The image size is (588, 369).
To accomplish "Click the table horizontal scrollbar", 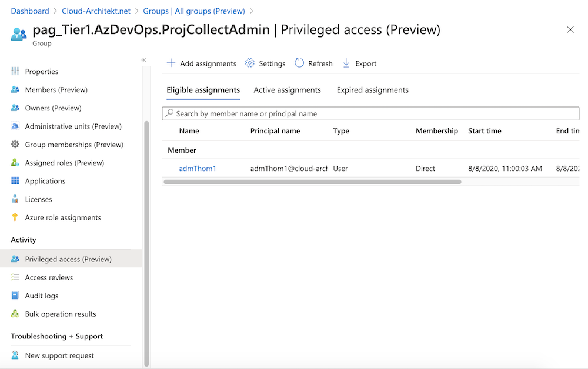I will click(312, 182).
